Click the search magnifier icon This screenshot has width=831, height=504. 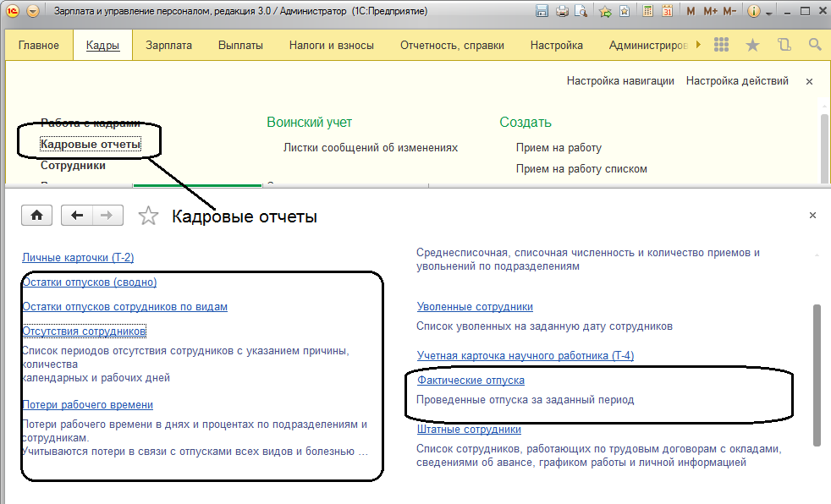(814, 45)
